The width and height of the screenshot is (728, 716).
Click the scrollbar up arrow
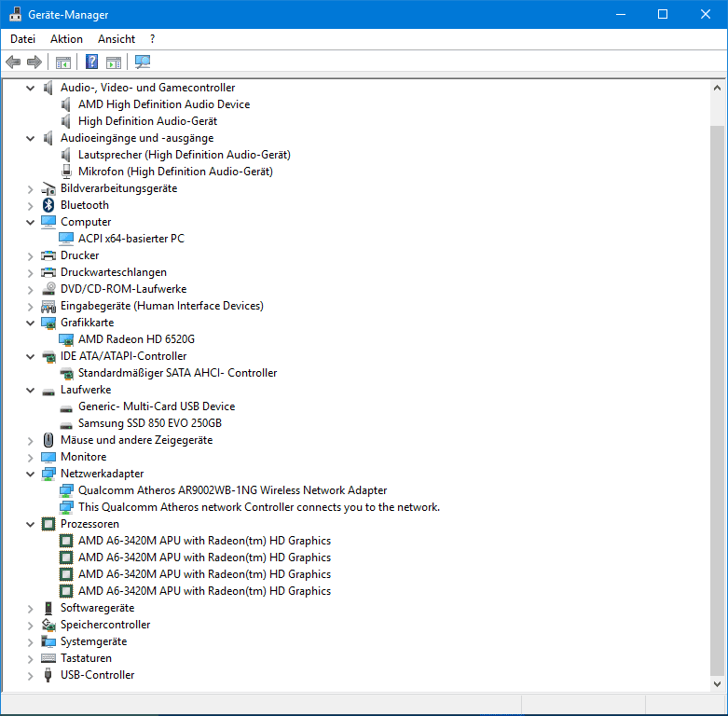(717, 88)
